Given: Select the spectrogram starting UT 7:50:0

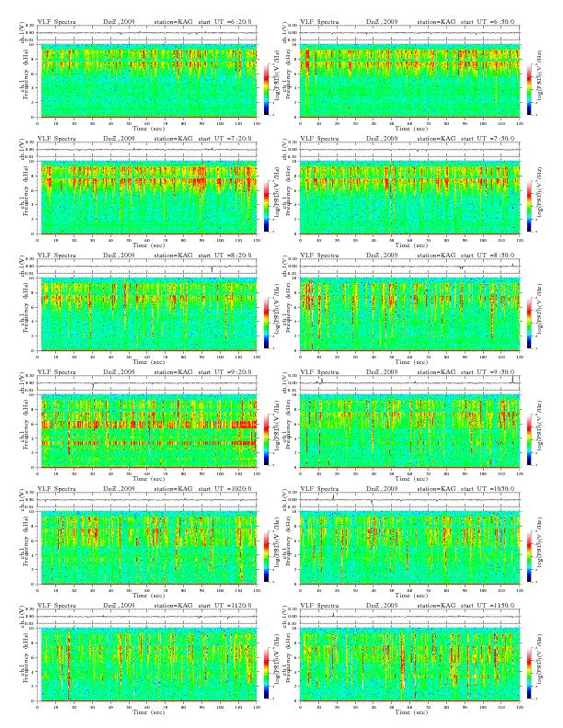Looking at the screenshot, I should (x=409, y=198).
